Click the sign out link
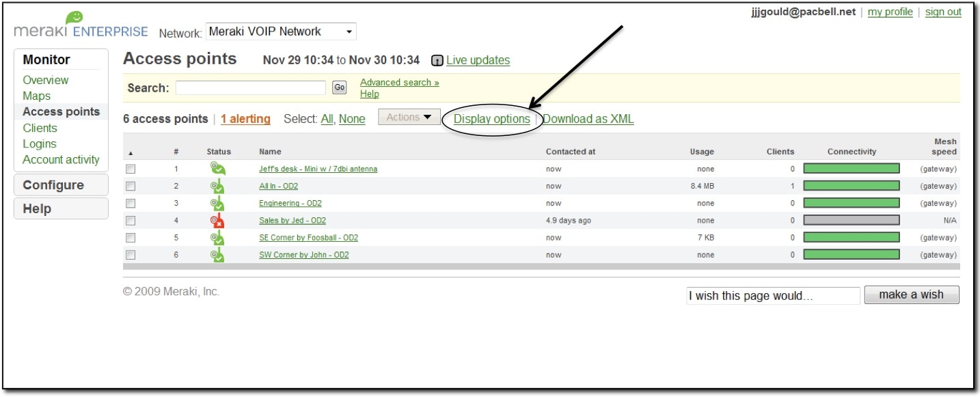This screenshot has width=980, height=397. pos(944,12)
